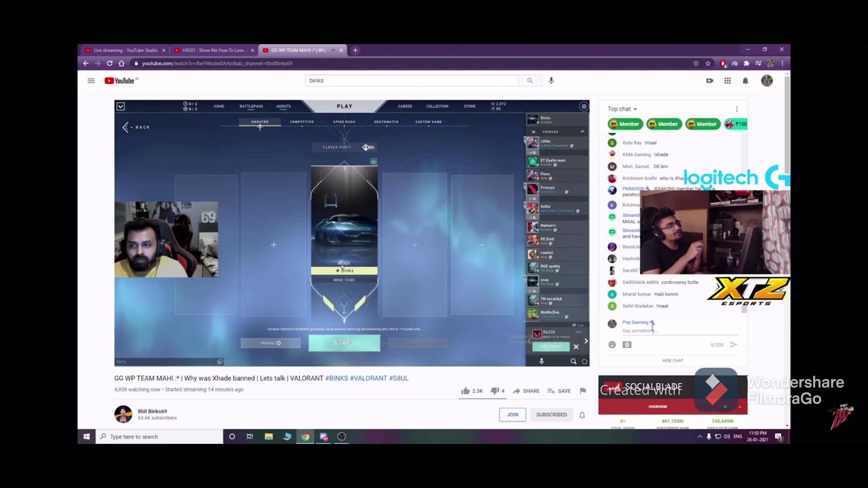Select the Unrated game mode tab
Viewport: 868px width, 488px height.
point(260,122)
